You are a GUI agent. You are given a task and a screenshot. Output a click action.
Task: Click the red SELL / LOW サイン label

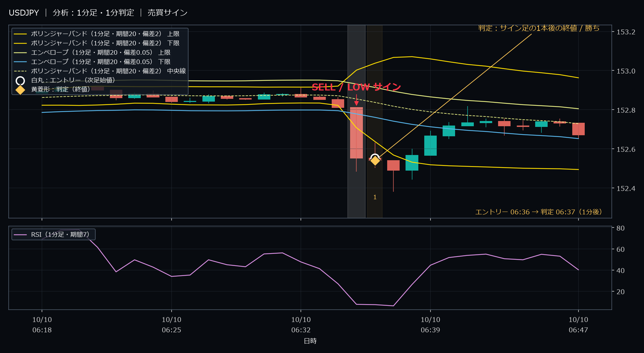(356, 87)
